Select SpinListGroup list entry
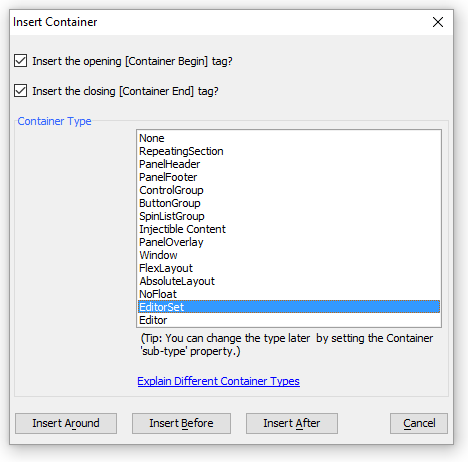The image size is (468, 462). point(289,216)
